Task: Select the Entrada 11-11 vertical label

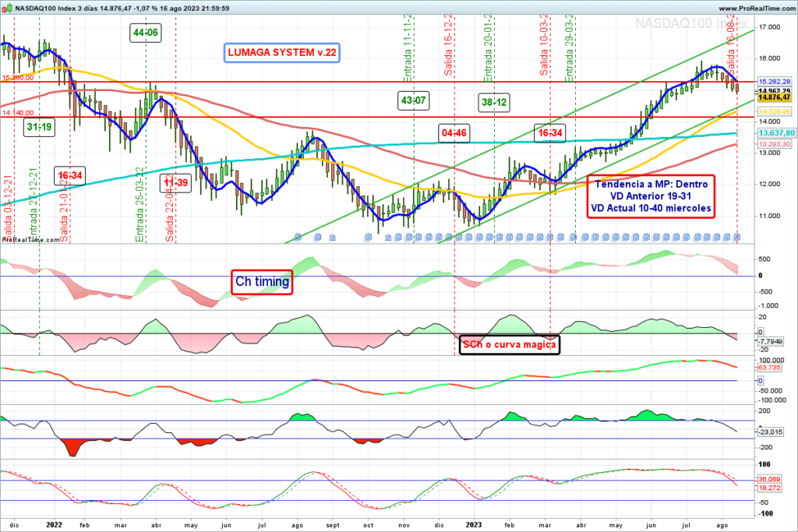Action: [x=408, y=48]
